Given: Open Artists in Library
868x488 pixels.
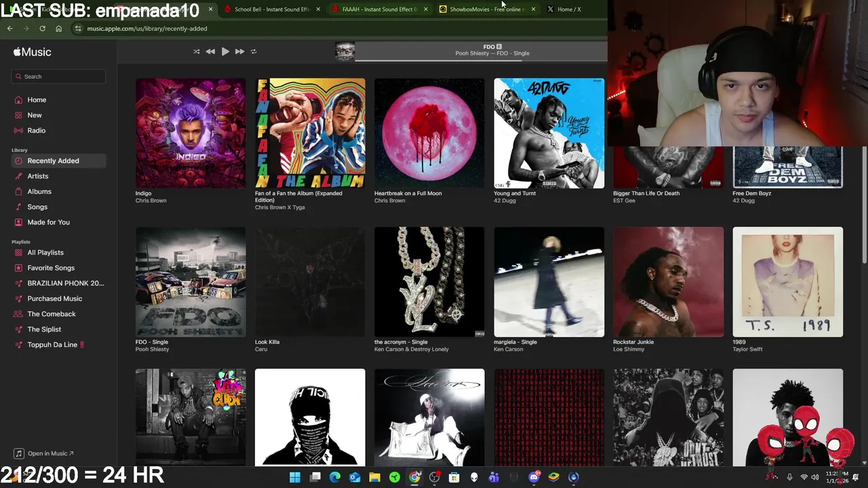Looking at the screenshot, I should click(x=58, y=176).
